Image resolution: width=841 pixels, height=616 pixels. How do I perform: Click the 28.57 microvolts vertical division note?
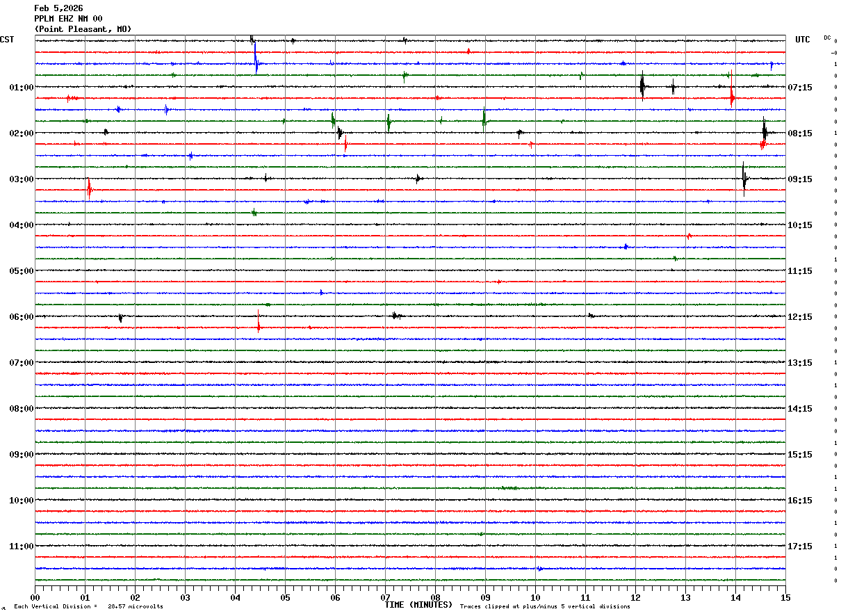(135, 606)
